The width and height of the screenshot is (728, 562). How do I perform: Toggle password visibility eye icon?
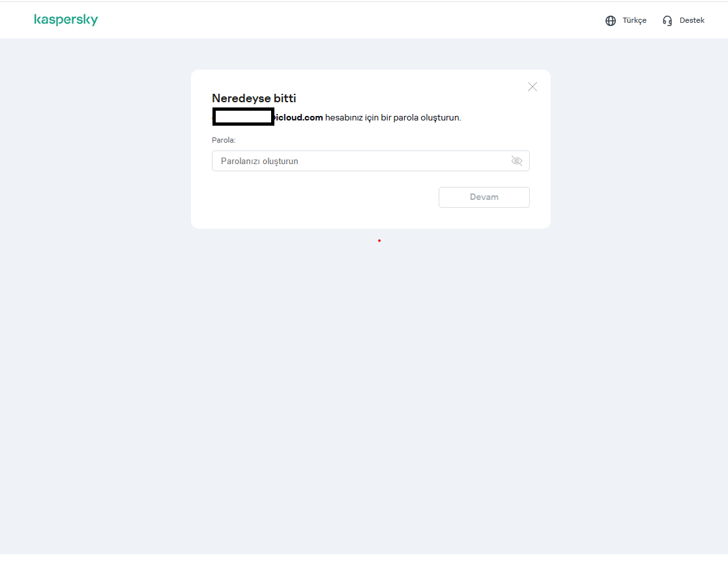click(517, 161)
